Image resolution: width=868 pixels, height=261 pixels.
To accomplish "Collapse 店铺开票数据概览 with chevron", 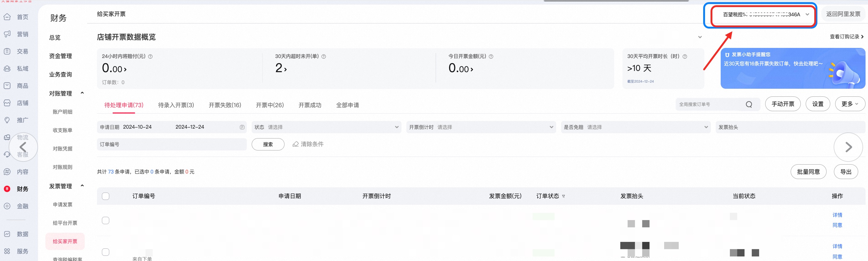I will pos(700,37).
